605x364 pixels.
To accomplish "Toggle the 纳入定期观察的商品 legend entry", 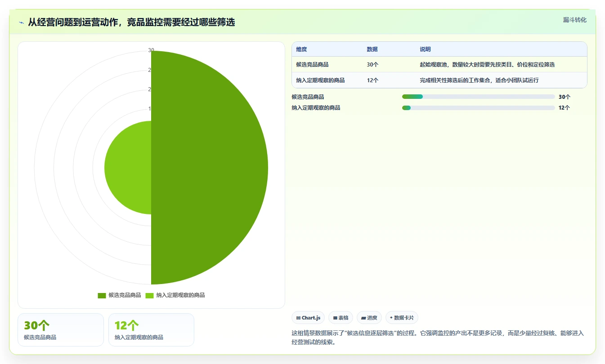I will pos(175,295).
